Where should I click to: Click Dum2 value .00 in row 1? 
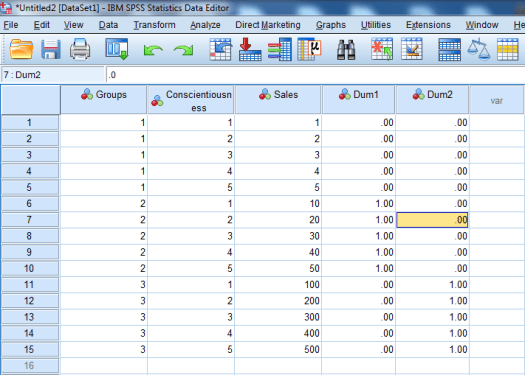tap(432, 123)
